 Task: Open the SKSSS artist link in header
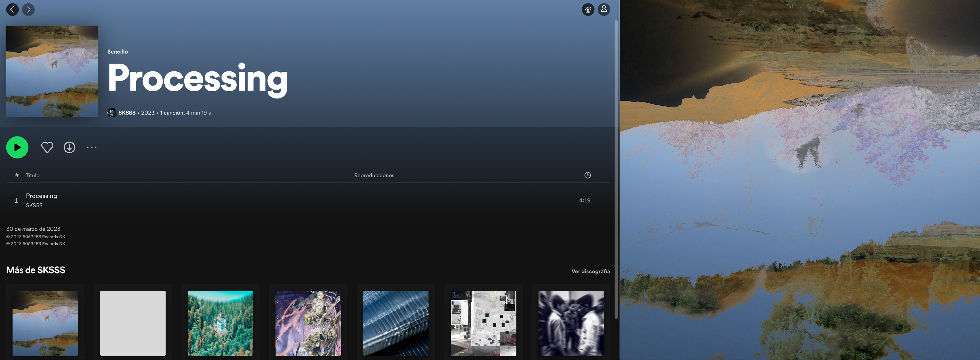point(127,113)
